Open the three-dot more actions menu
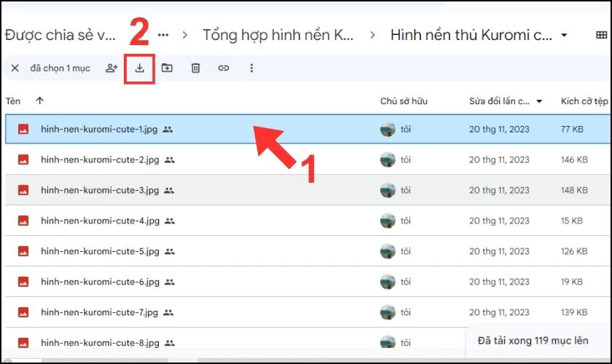Image resolution: width=612 pixels, height=364 pixels. coord(251,68)
